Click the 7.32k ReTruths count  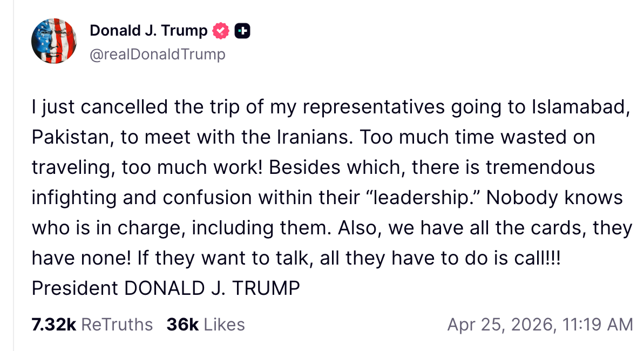point(53,325)
